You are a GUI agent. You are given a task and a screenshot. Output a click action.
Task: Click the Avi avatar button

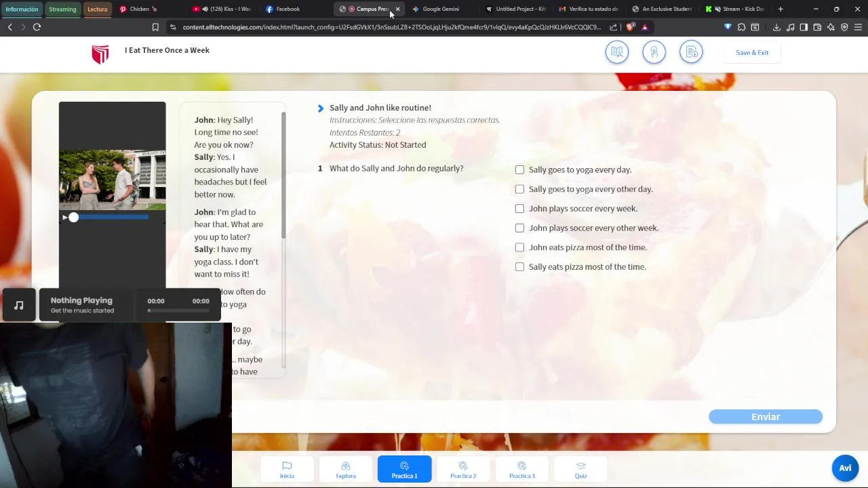tap(845, 468)
